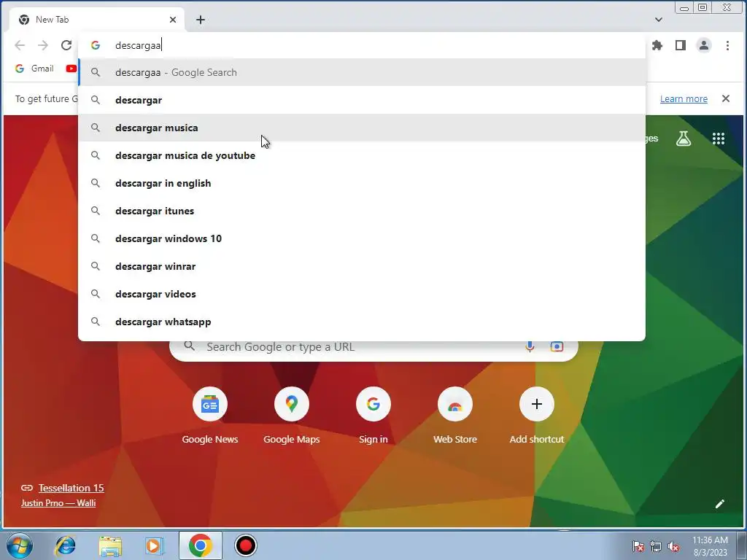Open Windows Media Player from taskbar
This screenshot has width=747, height=560.
click(x=154, y=545)
